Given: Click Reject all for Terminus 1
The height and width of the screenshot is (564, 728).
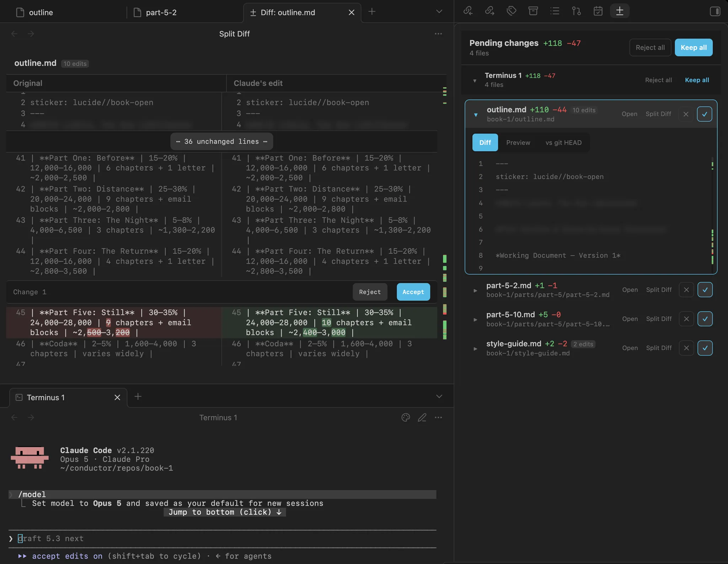Looking at the screenshot, I should [x=658, y=80].
